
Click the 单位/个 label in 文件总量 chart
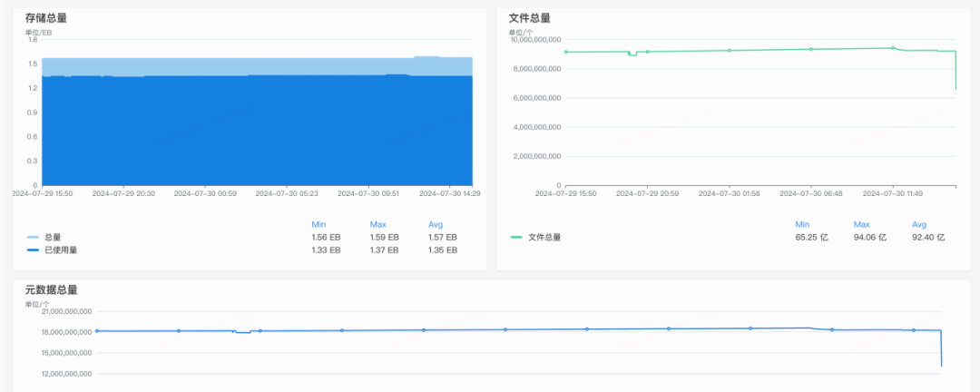(520, 33)
